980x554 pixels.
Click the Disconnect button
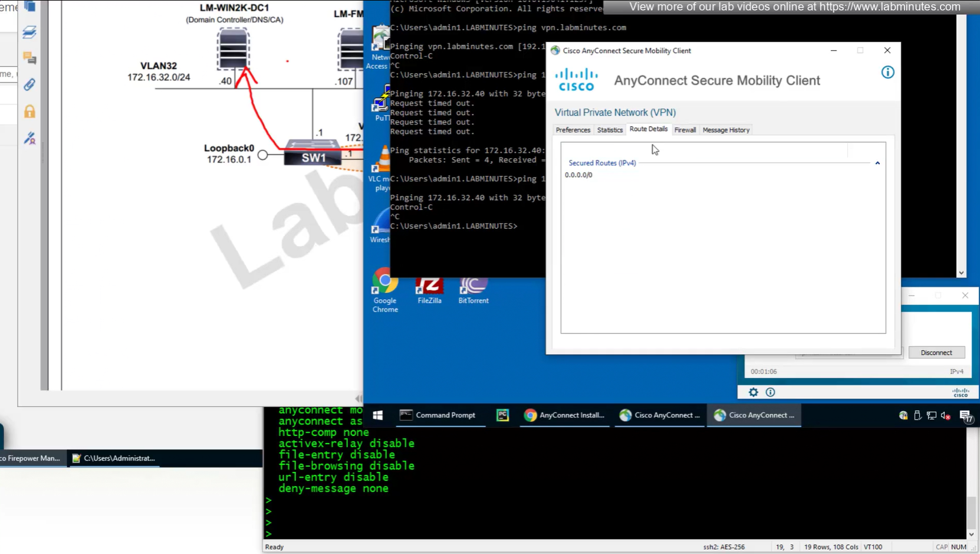point(936,353)
